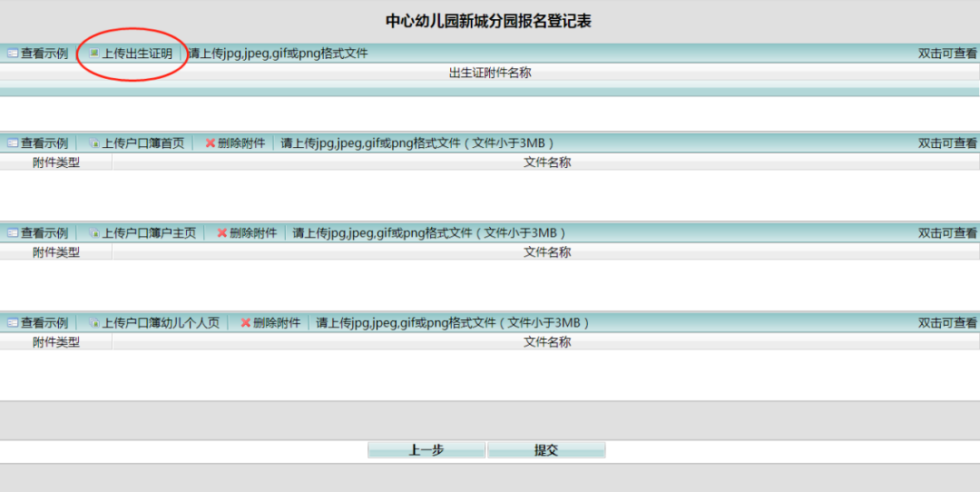Image resolution: width=980 pixels, height=492 pixels.
Task: Click red X 删除附件 in 户口簿首页 section
Action: pyautogui.click(x=211, y=143)
